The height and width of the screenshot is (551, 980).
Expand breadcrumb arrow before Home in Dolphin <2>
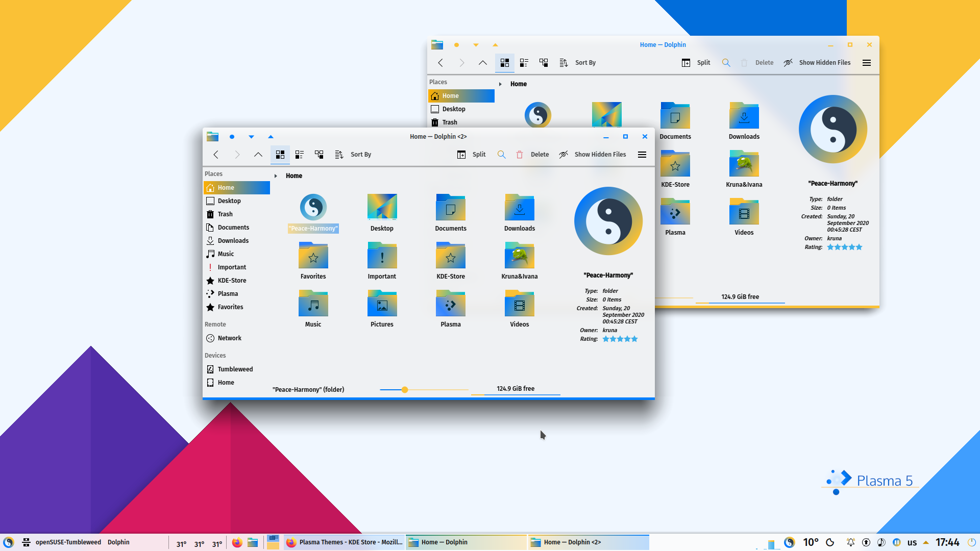click(x=276, y=176)
